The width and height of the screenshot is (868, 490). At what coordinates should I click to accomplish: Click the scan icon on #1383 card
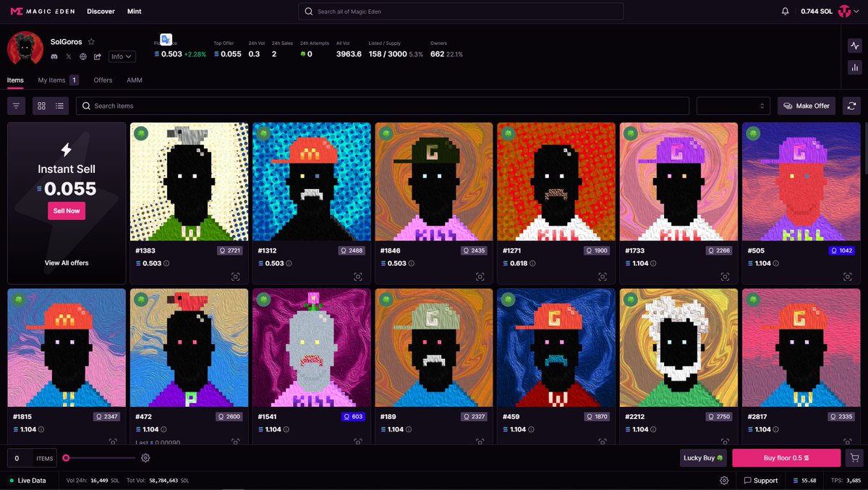(236, 276)
